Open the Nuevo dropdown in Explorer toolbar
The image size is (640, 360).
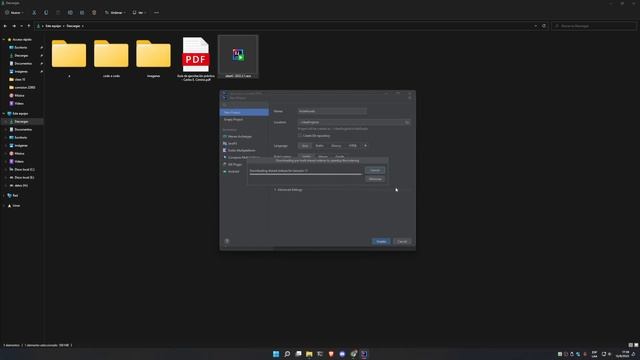(x=14, y=13)
